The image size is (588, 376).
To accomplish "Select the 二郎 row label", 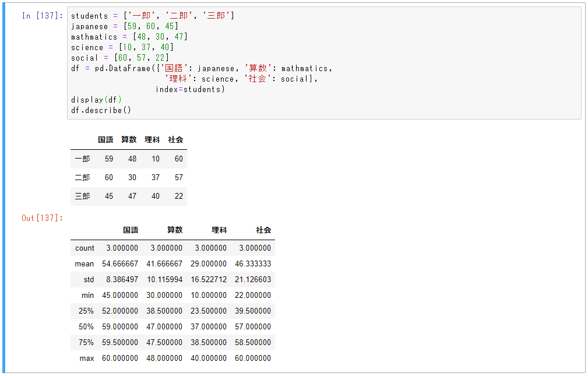I will [83, 177].
